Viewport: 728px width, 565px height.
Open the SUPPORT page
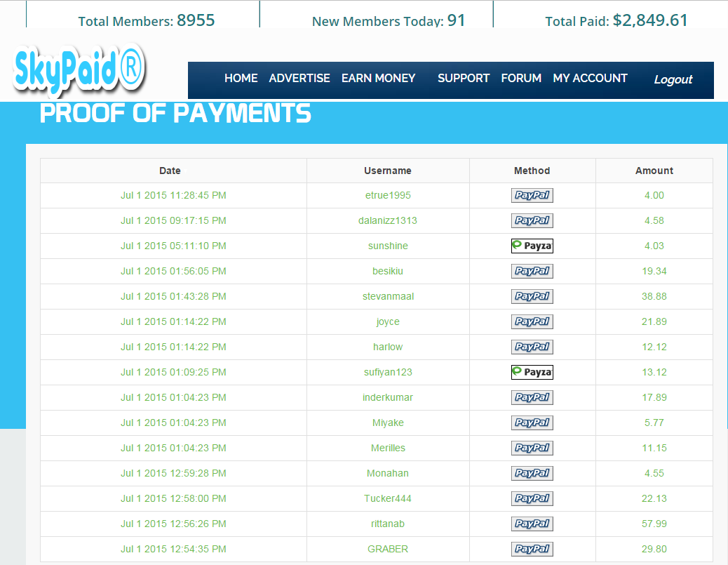tap(464, 78)
